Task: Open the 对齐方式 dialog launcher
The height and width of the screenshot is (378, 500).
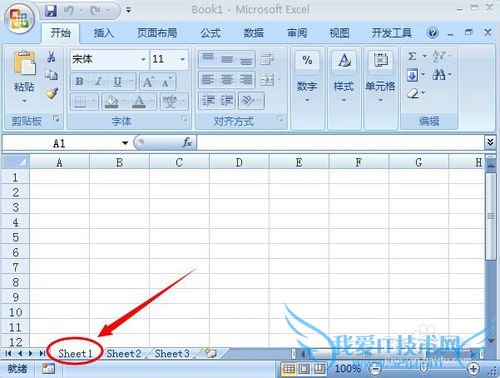Action: click(280, 119)
